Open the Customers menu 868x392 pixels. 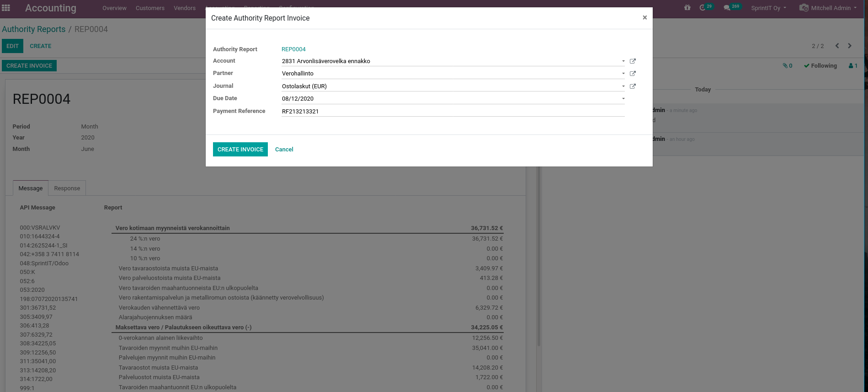point(150,8)
